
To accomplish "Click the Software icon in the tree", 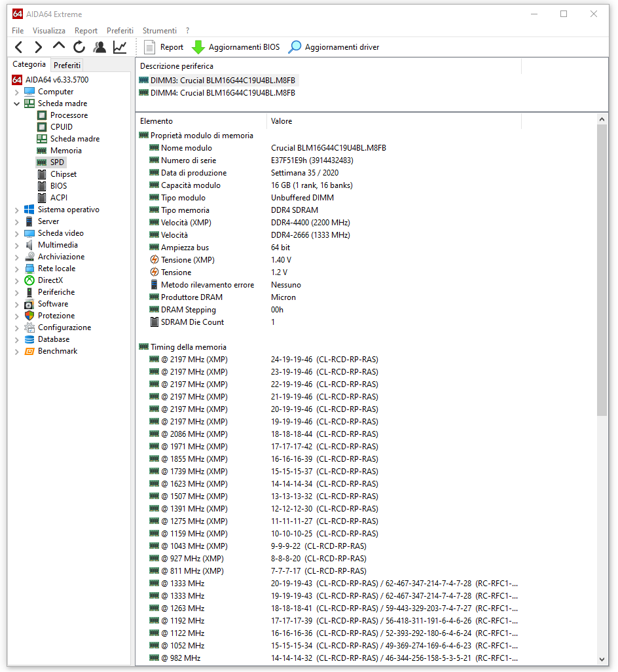I will [x=29, y=304].
